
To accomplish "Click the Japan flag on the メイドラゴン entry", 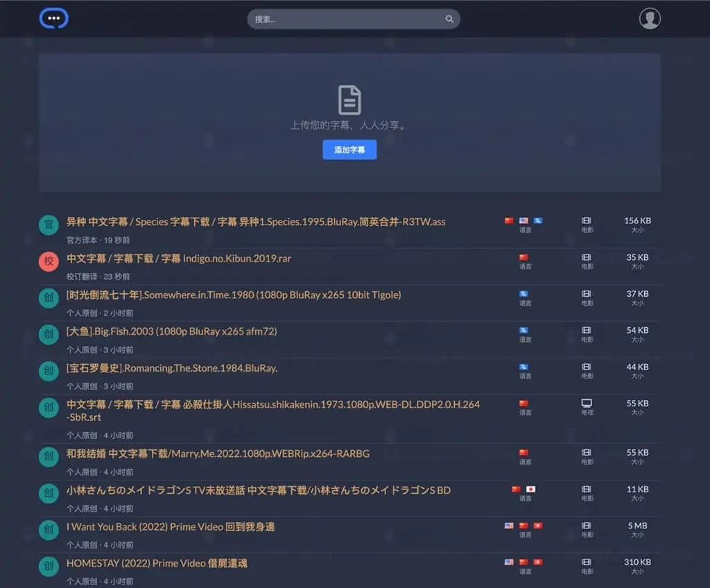I will click(x=532, y=491).
